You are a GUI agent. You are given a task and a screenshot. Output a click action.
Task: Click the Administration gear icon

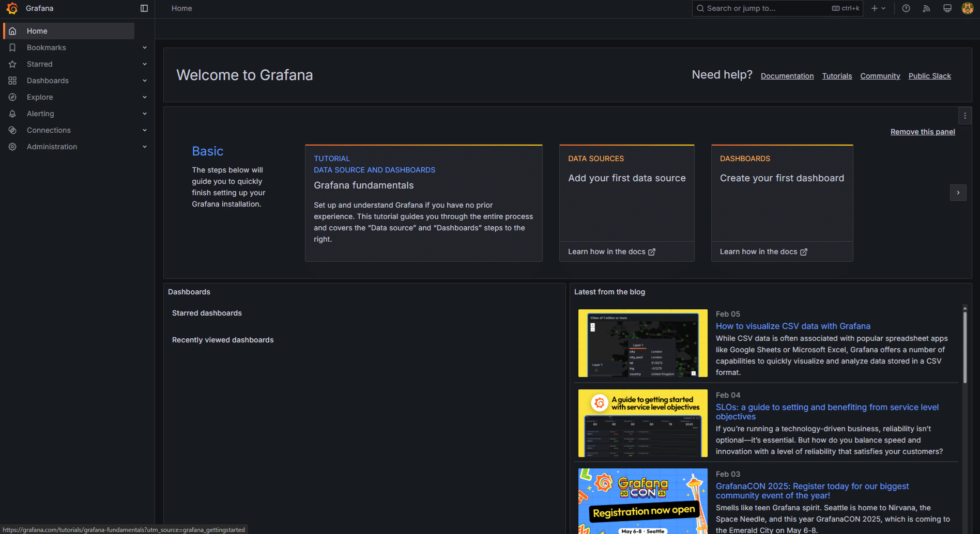tap(13, 147)
